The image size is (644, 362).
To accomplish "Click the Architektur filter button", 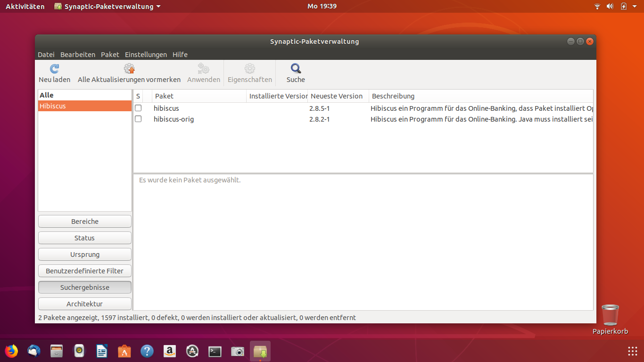I will tap(85, 304).
